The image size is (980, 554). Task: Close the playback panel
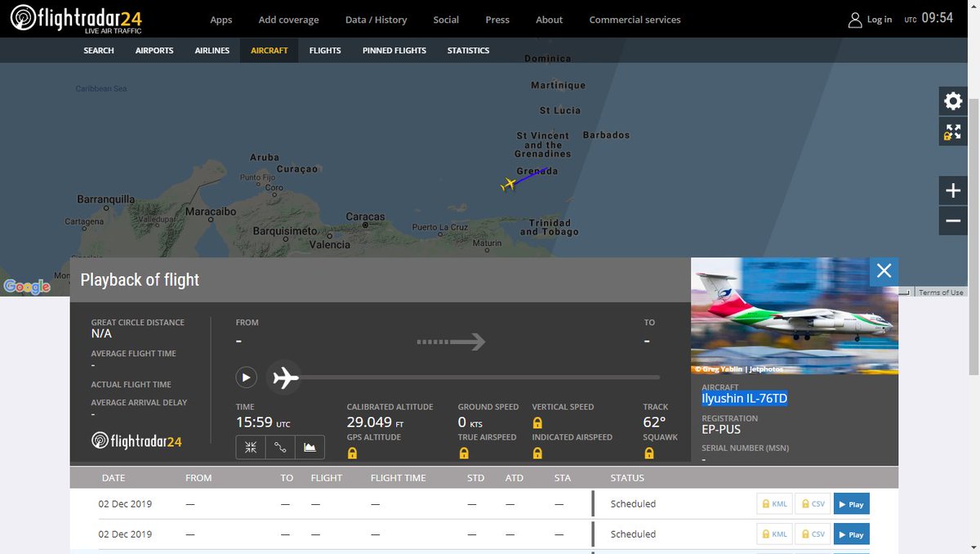pyautogui.click(x=884, y=271)
